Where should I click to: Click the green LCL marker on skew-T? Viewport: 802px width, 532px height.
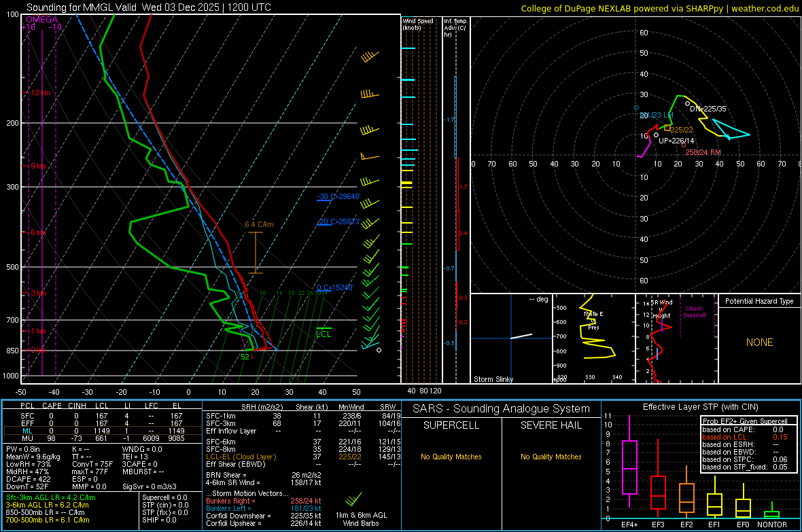coord(324,334)
